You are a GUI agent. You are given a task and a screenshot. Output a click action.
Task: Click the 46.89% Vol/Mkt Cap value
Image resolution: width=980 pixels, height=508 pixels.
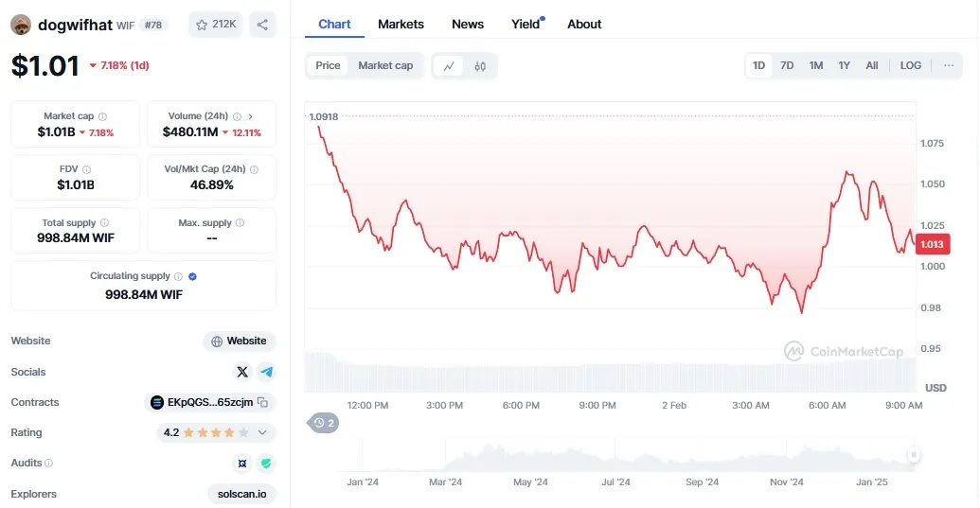click(x=212, y=185)
